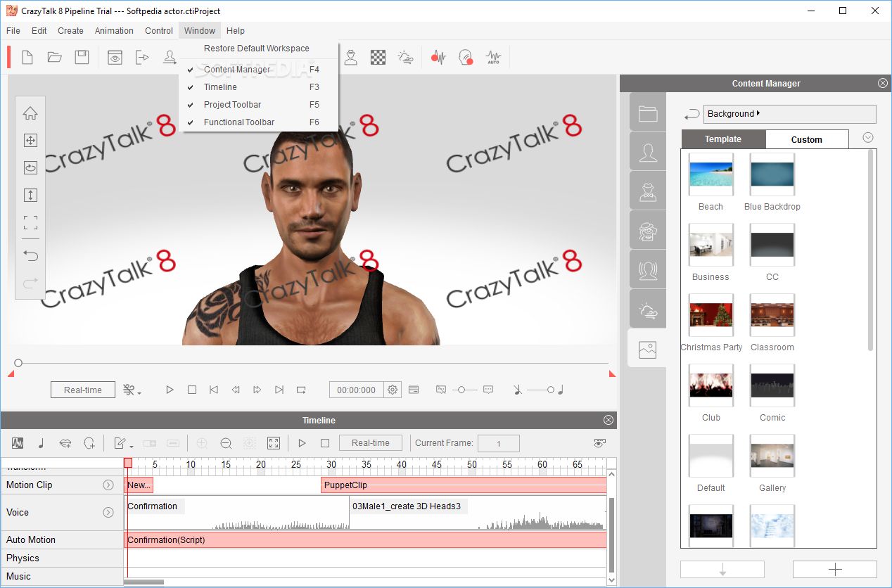The height and width of the screenshot is (588, 892).
Task: Jump to the first frame
Action: click(x=213, y=390)
